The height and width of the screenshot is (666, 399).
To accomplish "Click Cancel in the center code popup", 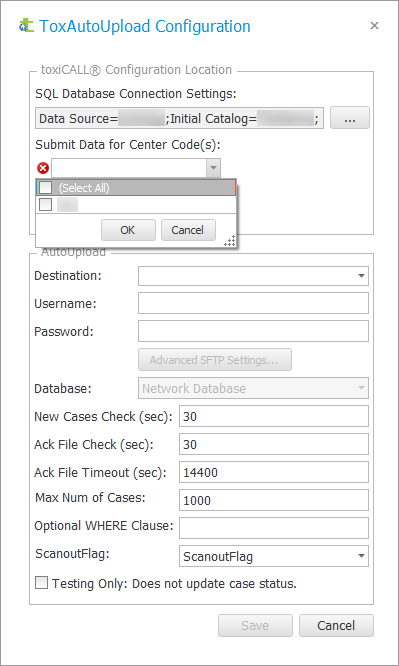I will (x=188, y=230).
